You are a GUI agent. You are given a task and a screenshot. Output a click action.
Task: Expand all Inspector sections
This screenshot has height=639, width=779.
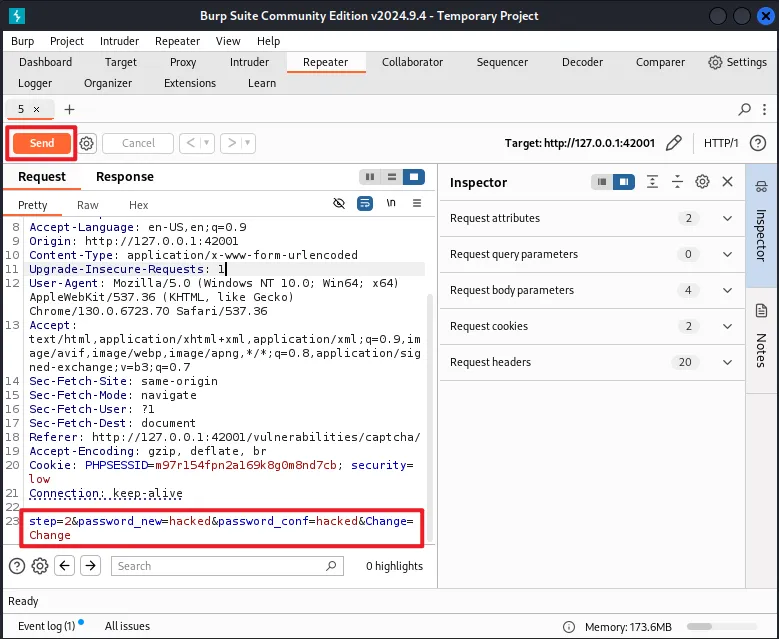pos(652,182)
